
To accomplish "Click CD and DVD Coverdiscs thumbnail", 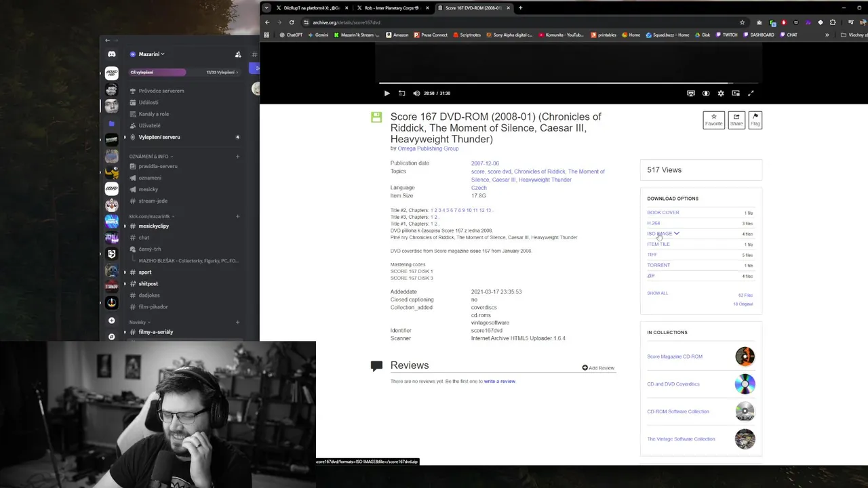I will [x=745, y=384].
